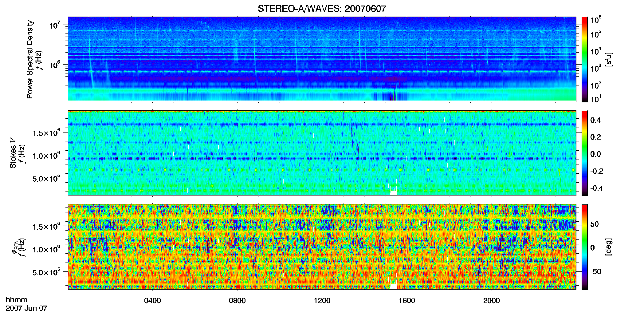Screen dimensions: 644x332
Task: Click the "hhmm" time format label
Action: click(16, 300)
